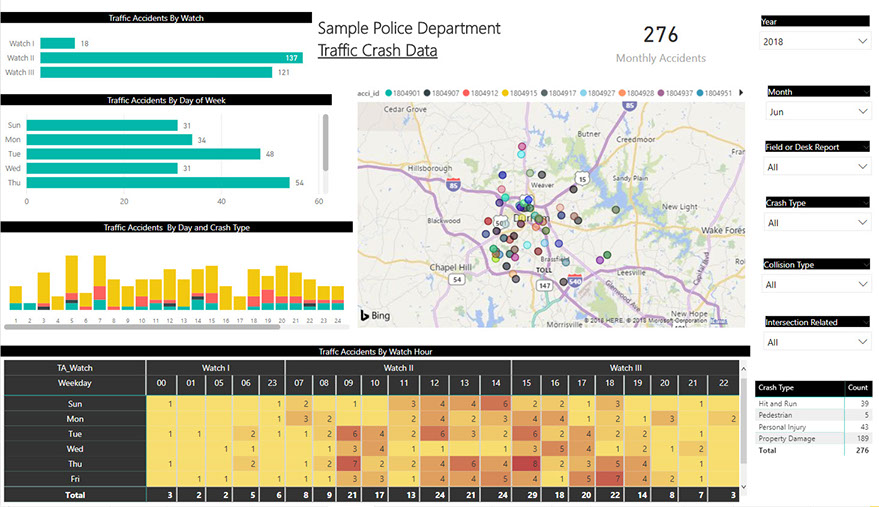This screenshot has width=879, height=507.
Task: Click the Traffic Crash Data title link
Action: click(377, 51)
